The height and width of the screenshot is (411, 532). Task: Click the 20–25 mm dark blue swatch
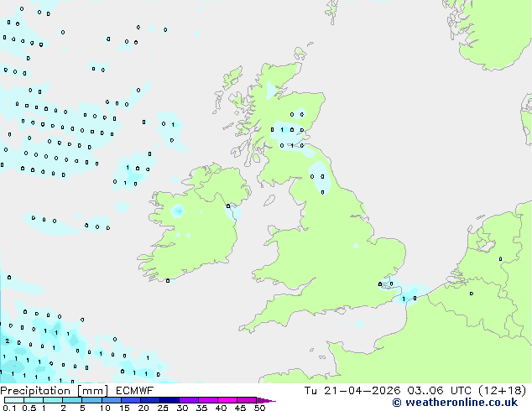(149, 400)
